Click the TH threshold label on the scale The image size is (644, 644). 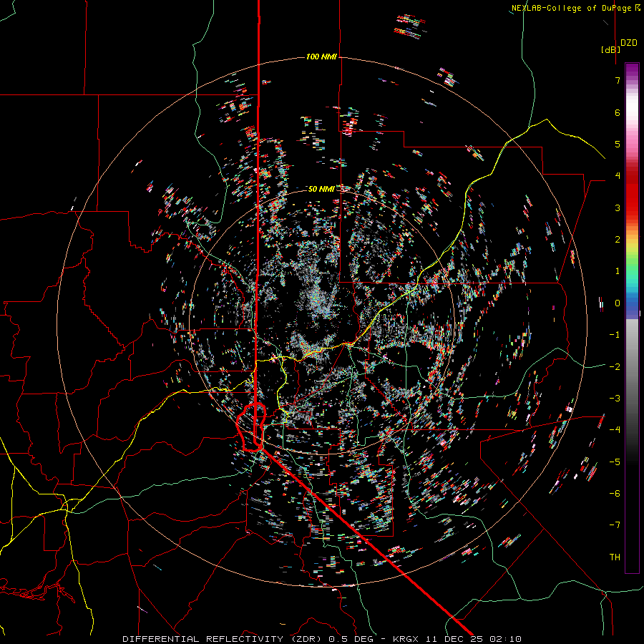click(615, 557)
